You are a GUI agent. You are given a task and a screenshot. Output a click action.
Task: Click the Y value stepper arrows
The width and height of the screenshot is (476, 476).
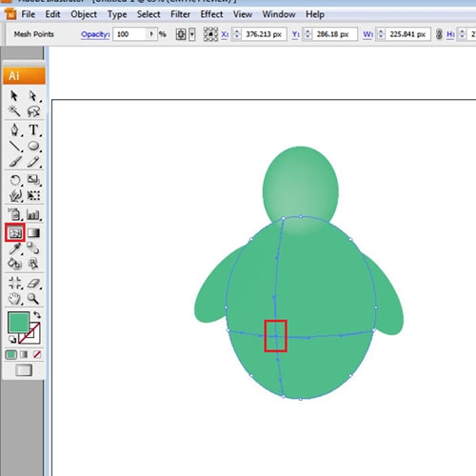(307, 34)
